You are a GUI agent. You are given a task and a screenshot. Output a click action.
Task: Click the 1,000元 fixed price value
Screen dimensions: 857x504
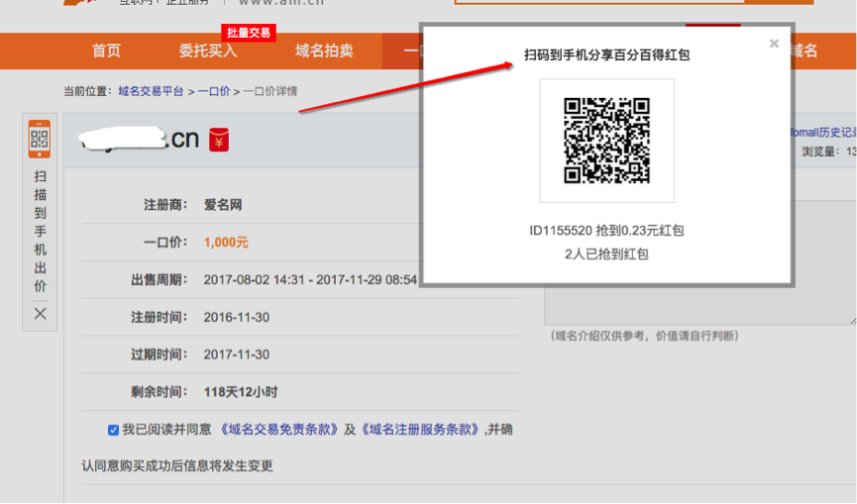pyautogui.click(x=226, y=243)
